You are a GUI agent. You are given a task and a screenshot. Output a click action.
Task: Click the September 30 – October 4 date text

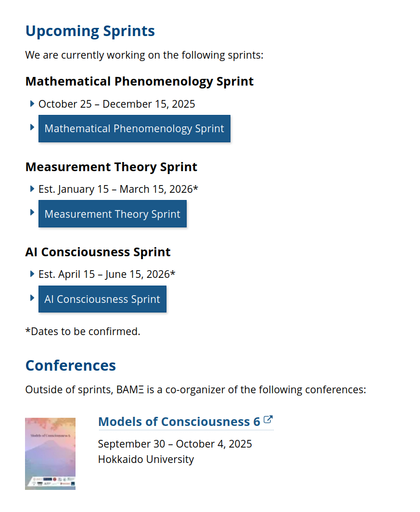(175, 444)
